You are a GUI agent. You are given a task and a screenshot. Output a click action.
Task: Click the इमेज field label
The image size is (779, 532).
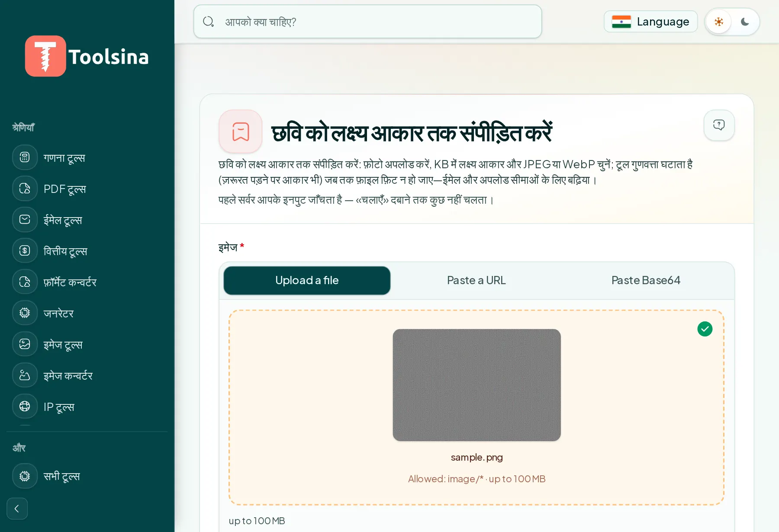pyautogui.click(x=228, y=247)
